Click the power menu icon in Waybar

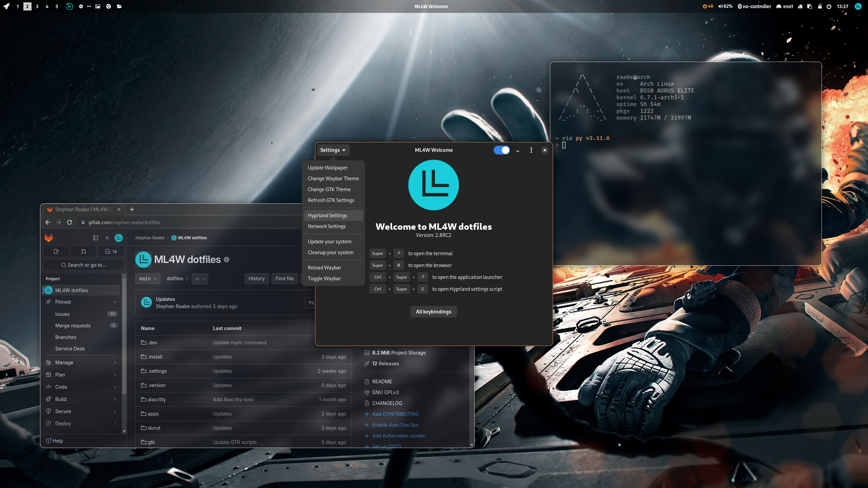(x=829, y=6)
